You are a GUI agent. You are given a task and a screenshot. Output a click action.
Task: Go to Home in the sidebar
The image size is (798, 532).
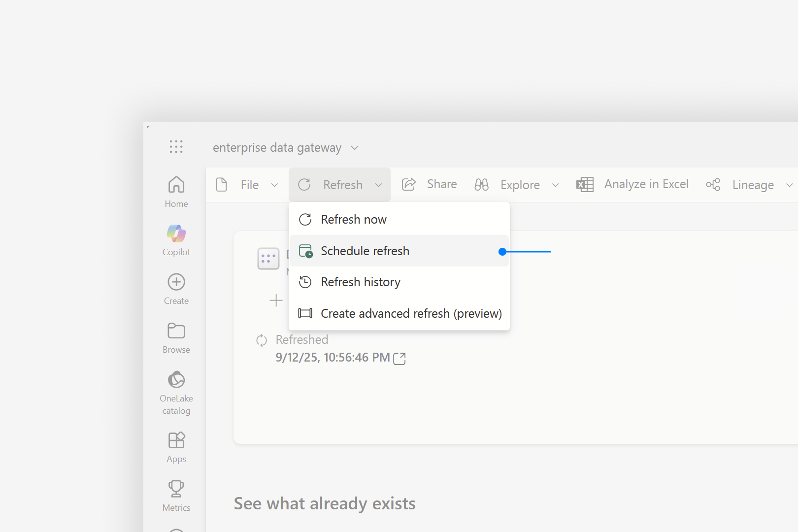(x=176, y=192)
